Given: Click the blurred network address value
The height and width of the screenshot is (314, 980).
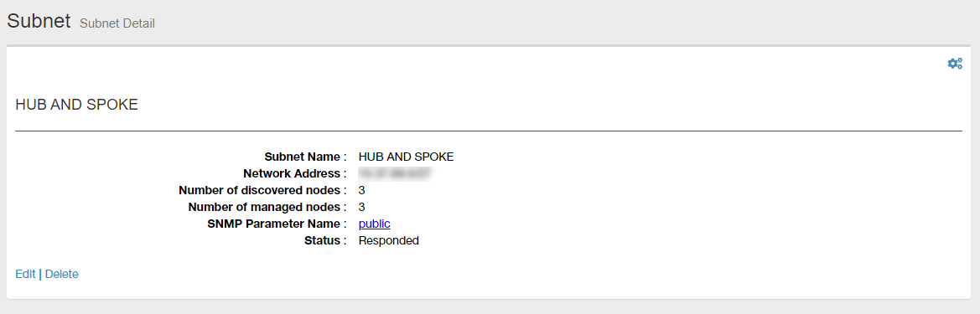Looking at the screenshot, I should (394, 173).
